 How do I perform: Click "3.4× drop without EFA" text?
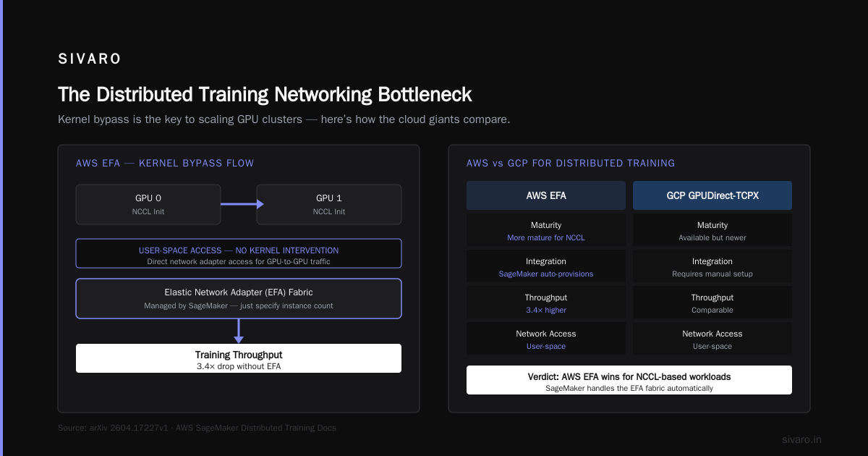tap(239, 366)
